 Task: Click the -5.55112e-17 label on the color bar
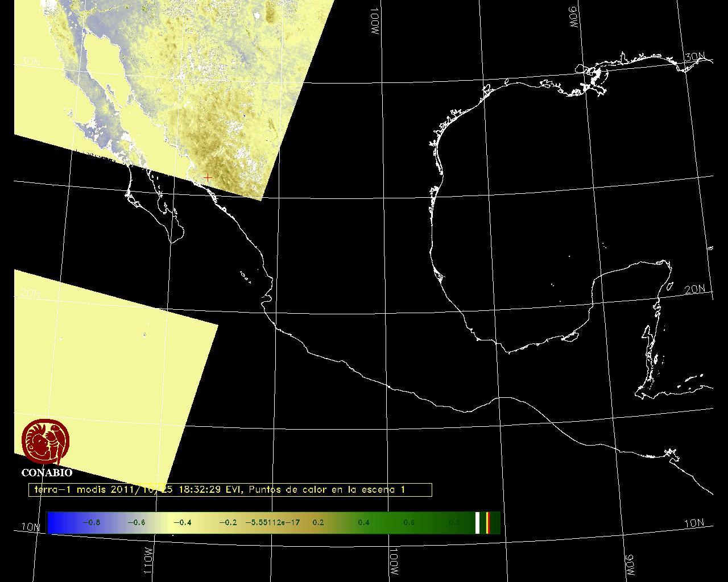click(x=272, y=523)
